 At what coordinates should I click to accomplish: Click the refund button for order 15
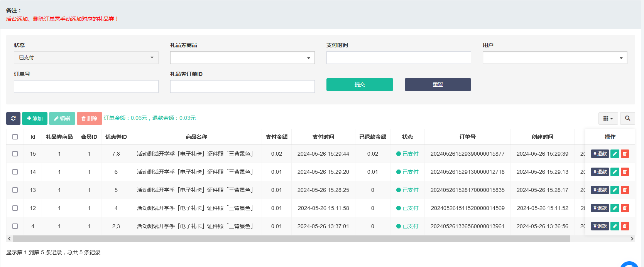pyautogui.click(x=600, y=154)
